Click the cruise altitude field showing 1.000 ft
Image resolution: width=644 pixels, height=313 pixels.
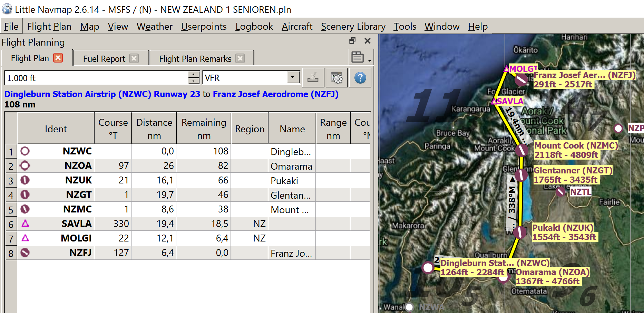click(96, 78)
